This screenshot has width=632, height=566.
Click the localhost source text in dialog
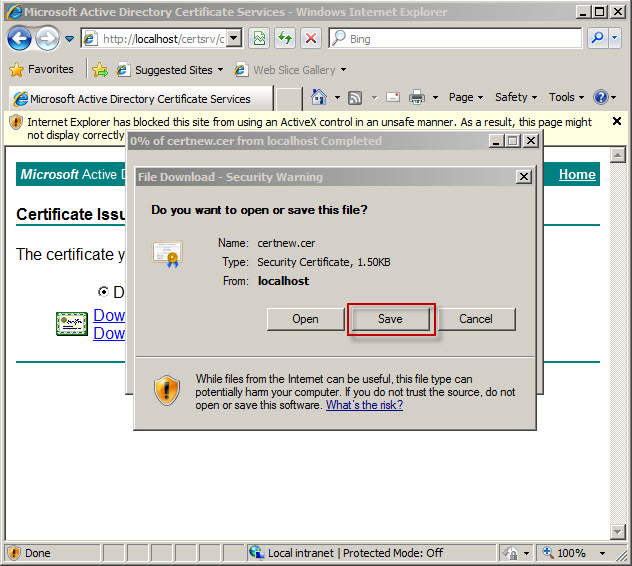pyautogui.click(x=283, y=281)
